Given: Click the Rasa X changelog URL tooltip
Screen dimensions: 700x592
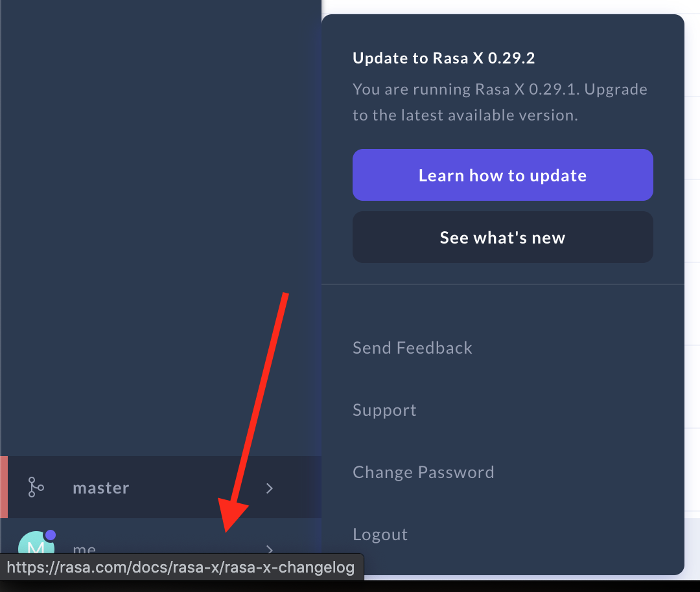Looking at the screenshot, I should pyautogui.click(x=181, y=567).
